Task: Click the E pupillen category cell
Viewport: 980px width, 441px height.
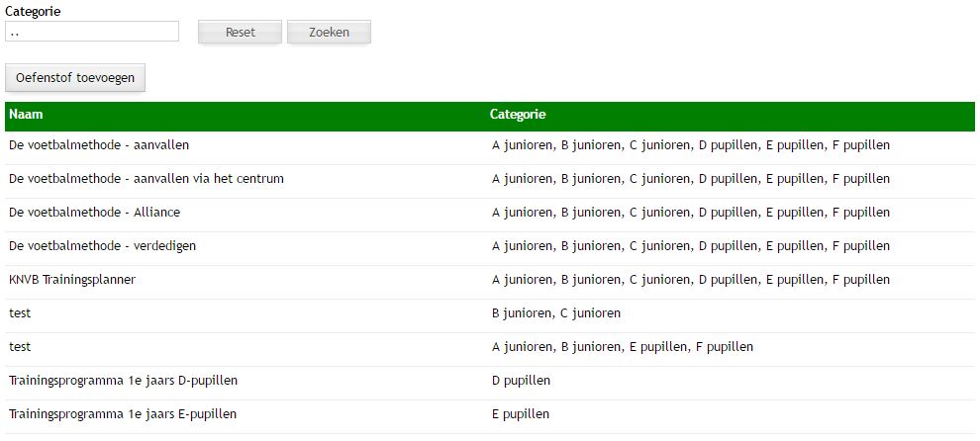Action: (521, 414)
